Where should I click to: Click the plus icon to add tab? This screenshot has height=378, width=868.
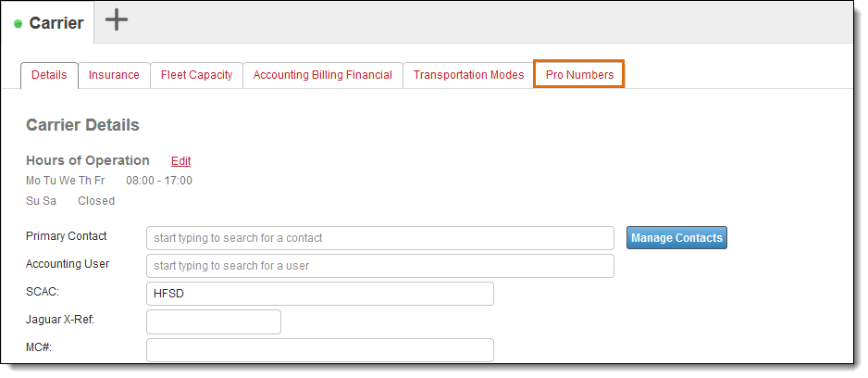tap(117, 20)
